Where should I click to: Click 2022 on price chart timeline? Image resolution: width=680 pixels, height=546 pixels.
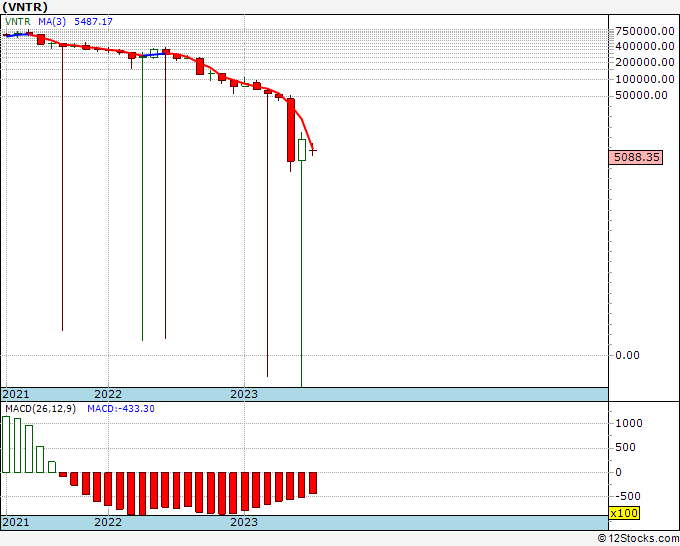[108, 394]
